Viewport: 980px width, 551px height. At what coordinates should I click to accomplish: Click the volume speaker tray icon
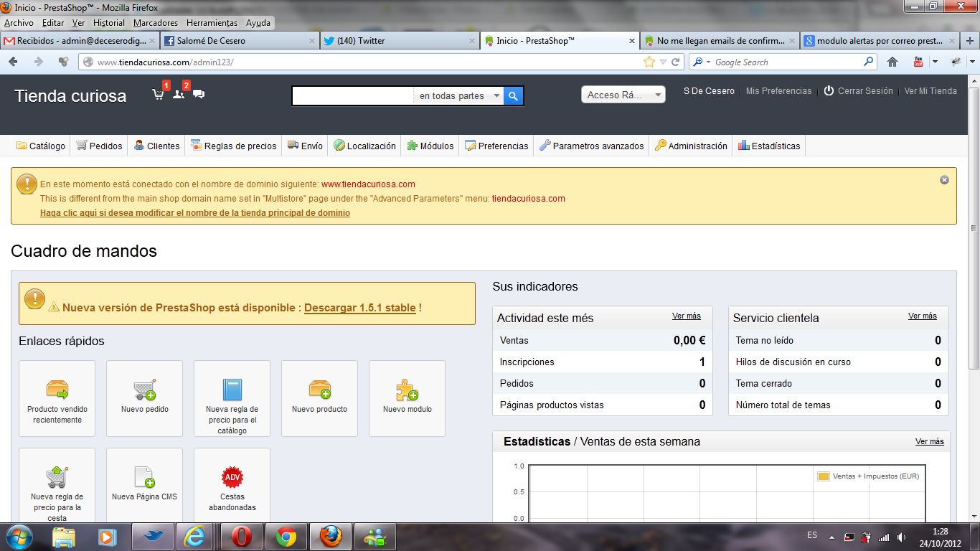(x=900, y=537)
